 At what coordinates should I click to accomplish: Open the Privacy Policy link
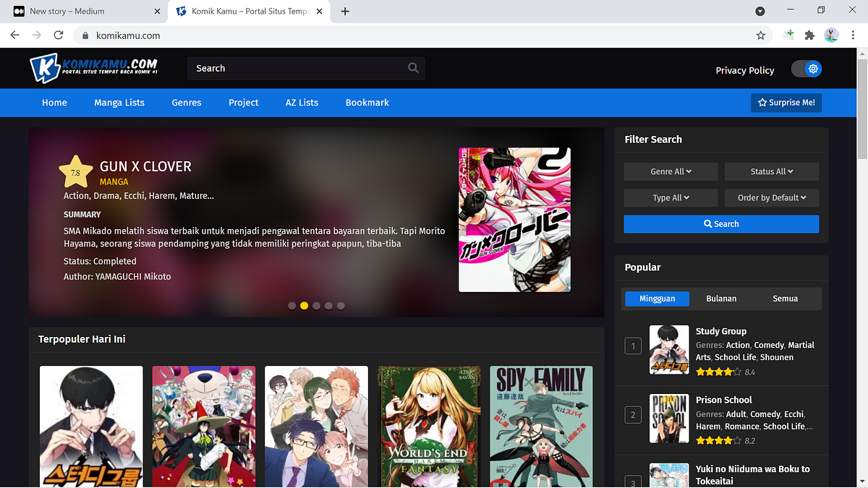pyautogui.click(x=745, y=70)
